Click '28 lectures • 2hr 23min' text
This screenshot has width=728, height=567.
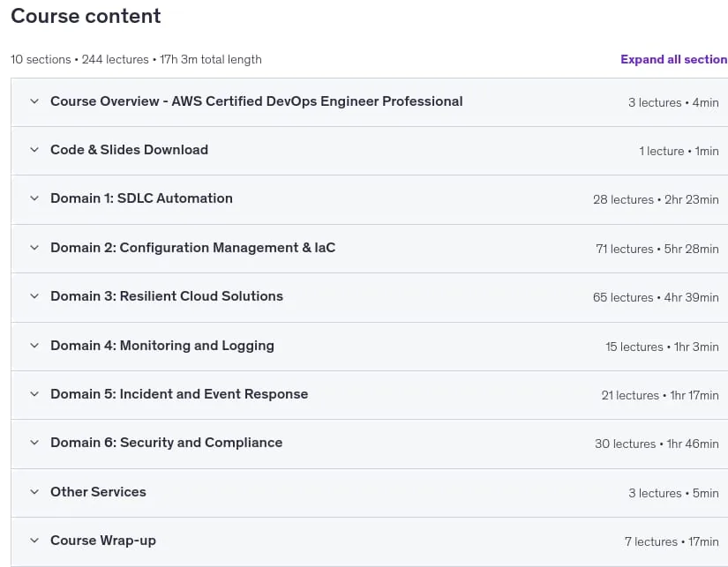point(656,199)
